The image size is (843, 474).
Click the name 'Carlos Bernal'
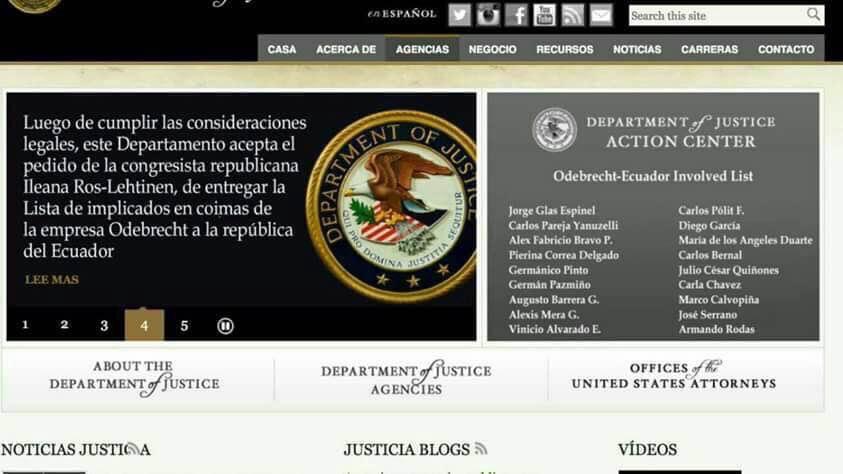710,255
